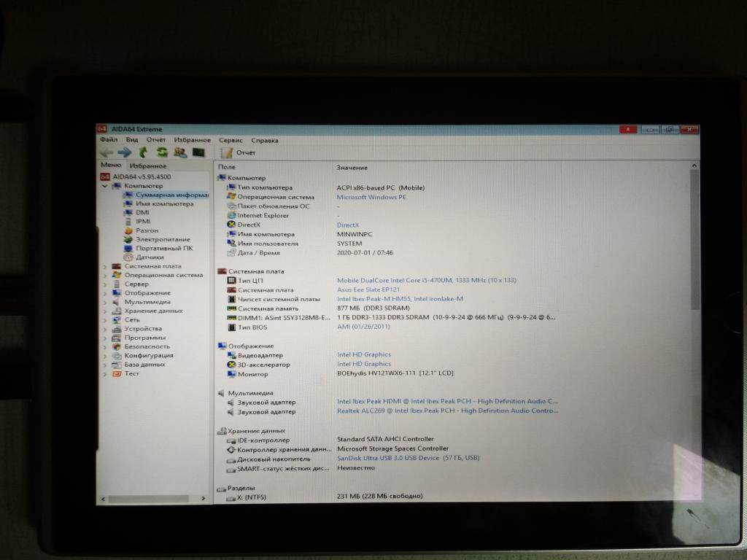Click the Тип ЦП processor icon
Screen dimensions: 747x560
(231, 281)
